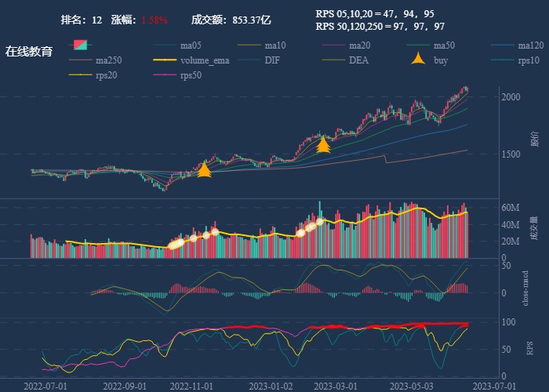Click the 在线教育 chart title

(x=29, y=52)
